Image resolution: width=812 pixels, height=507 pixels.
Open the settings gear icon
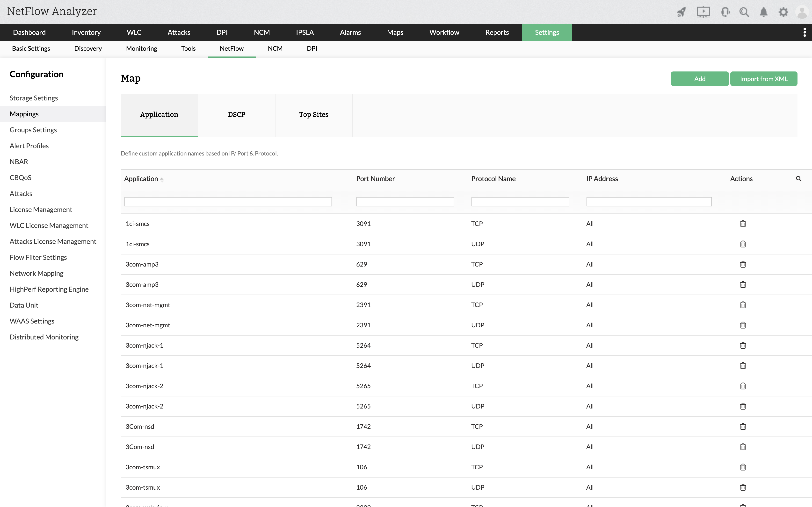click(x=783, y=12)
